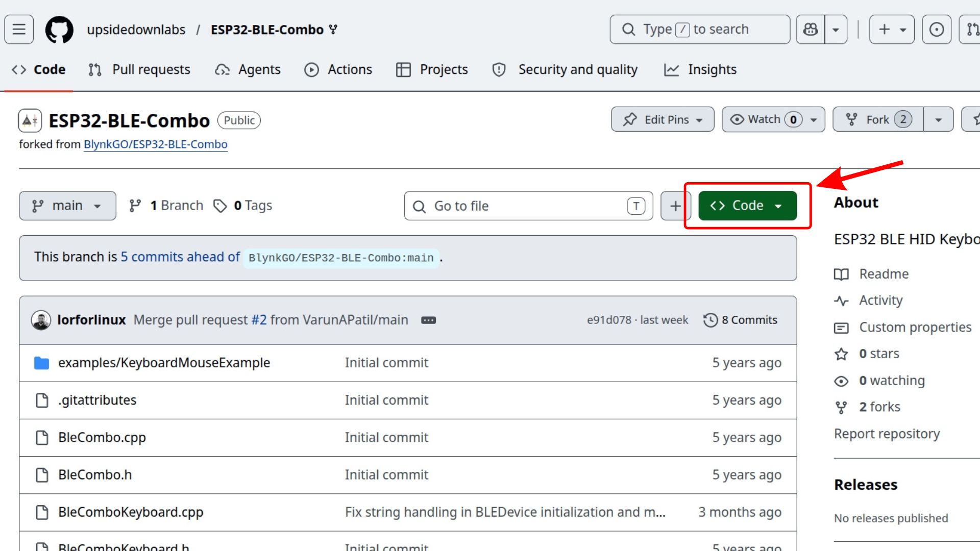Expand the commit message ellipsis

[428, 320]
